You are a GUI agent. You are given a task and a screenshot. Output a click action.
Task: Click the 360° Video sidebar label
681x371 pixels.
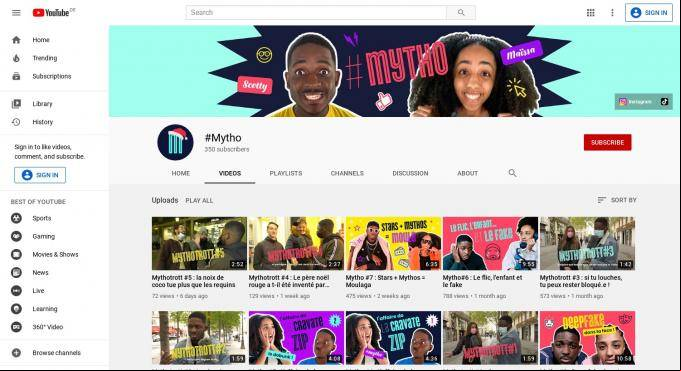(x=48, y=327)
